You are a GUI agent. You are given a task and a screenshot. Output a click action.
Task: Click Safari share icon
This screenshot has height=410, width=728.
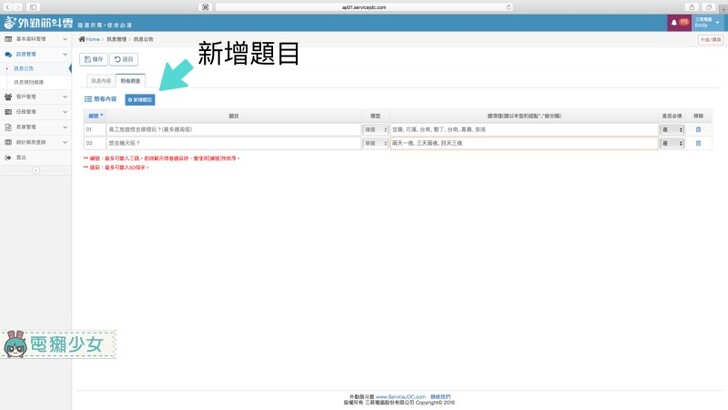click(x=692, y=7)
